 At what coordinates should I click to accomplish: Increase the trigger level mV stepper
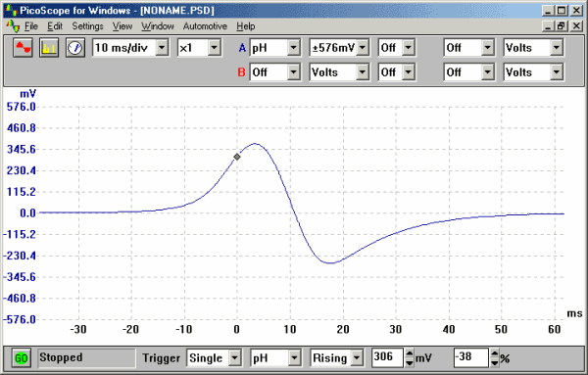click(x=410, y=353)
